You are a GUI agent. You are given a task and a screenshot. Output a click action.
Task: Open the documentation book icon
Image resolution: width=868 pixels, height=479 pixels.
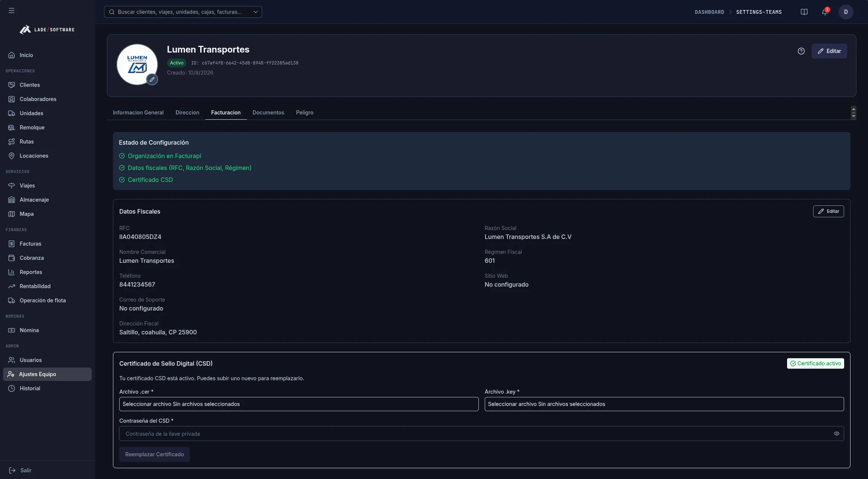pos(804,12)
